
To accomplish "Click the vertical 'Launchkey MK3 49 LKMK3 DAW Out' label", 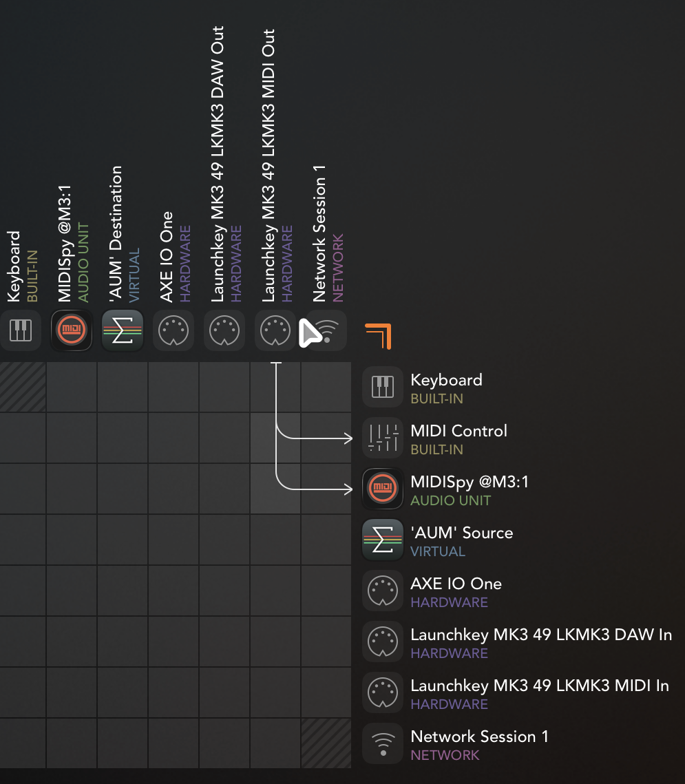I will coord(217,164).
